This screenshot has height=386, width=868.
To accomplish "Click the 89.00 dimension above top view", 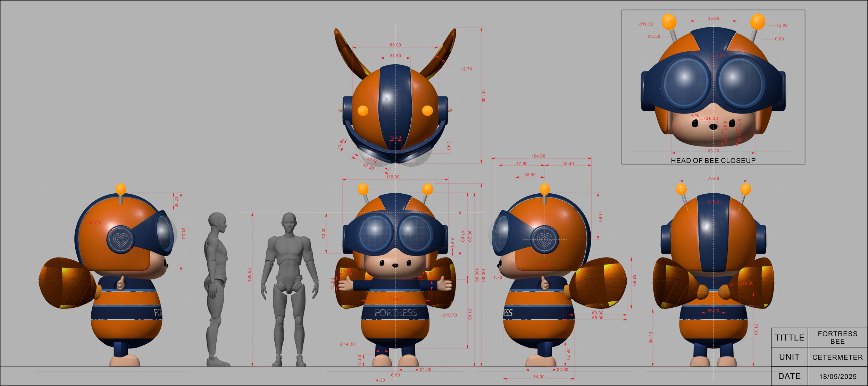I will pyautogui.click(x=395, y=45).
